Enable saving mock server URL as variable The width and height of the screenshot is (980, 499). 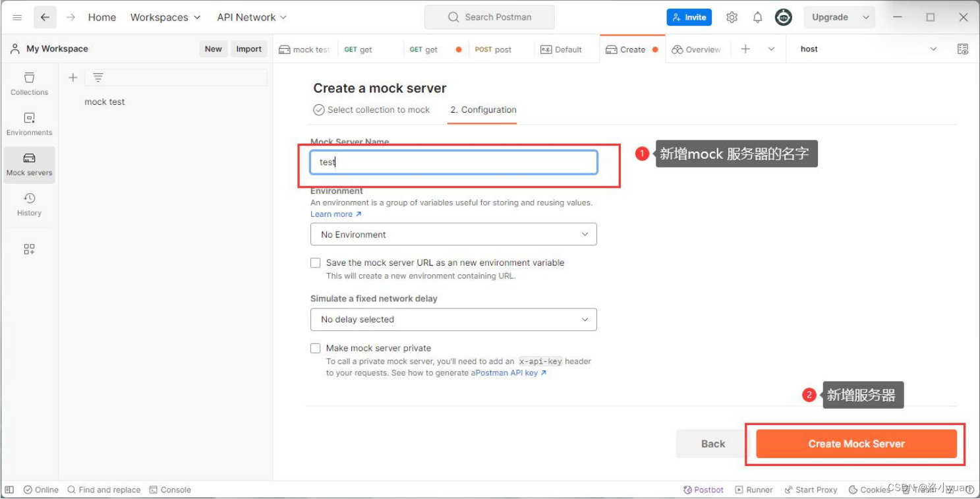[316, 262]
